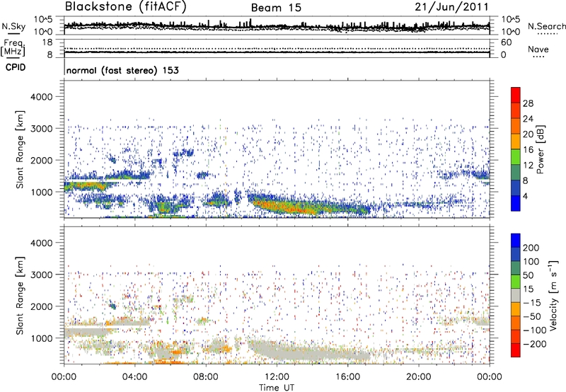This screenshot has width=566, height=392.
Task: Click the 00:00 label ending the time axis
Action: (490, 377)
